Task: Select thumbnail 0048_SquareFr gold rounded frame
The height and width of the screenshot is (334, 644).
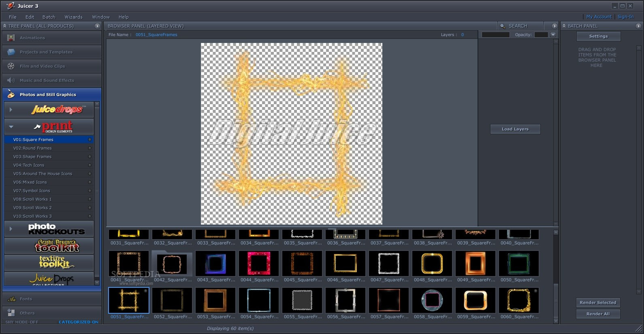Action: (432, 263)
